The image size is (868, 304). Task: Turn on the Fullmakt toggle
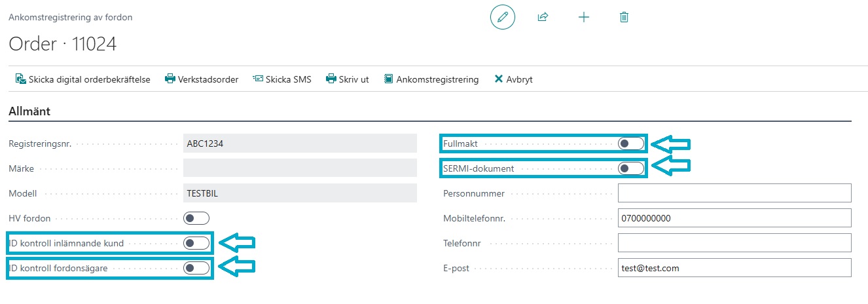coord(631,143)
